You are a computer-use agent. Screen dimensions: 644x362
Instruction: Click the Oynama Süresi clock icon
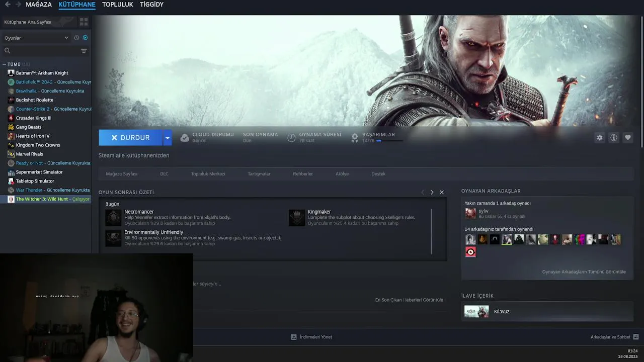tap(291, 138)
